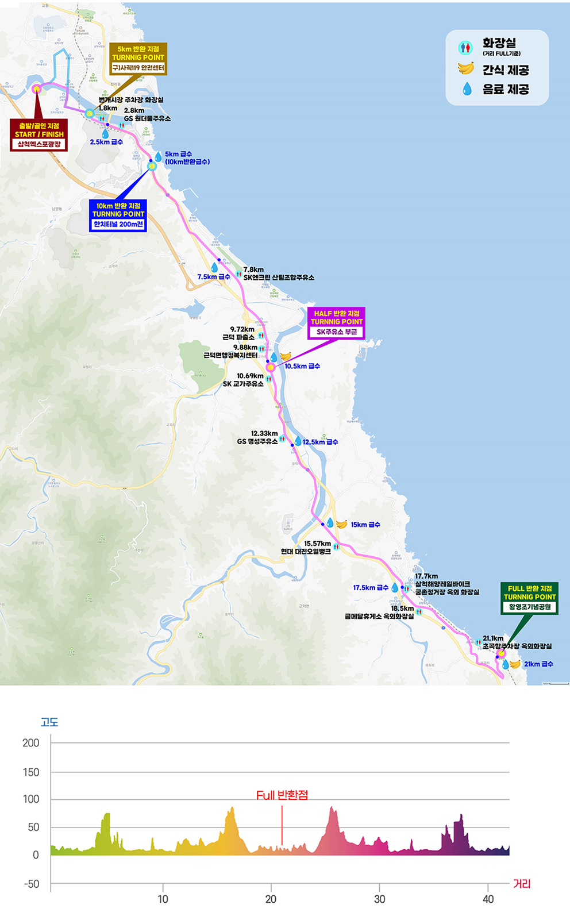Click the green FULL 반환 지점 label box
This screenshot has width=570, height=924.
530,598
